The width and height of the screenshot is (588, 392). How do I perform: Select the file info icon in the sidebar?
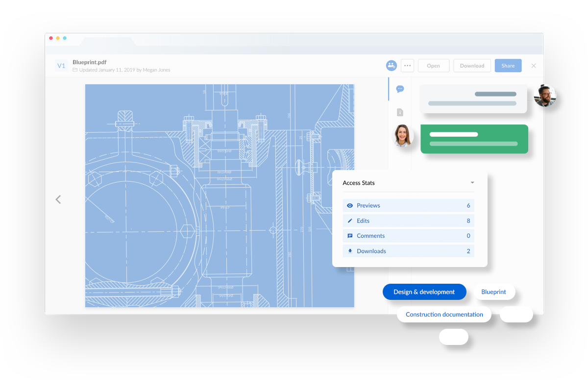coord(400,112)
